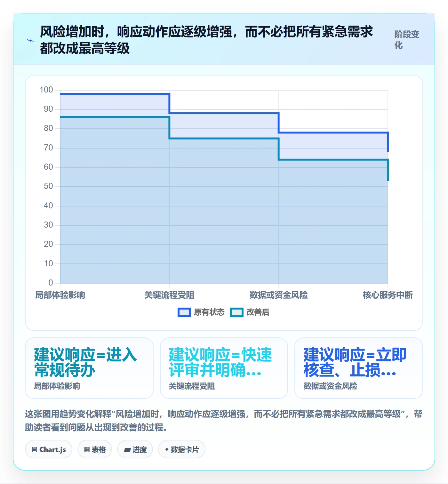
Task: Click the 20 y-axis value
Action: pyautogui.click(x=48, y=244)
